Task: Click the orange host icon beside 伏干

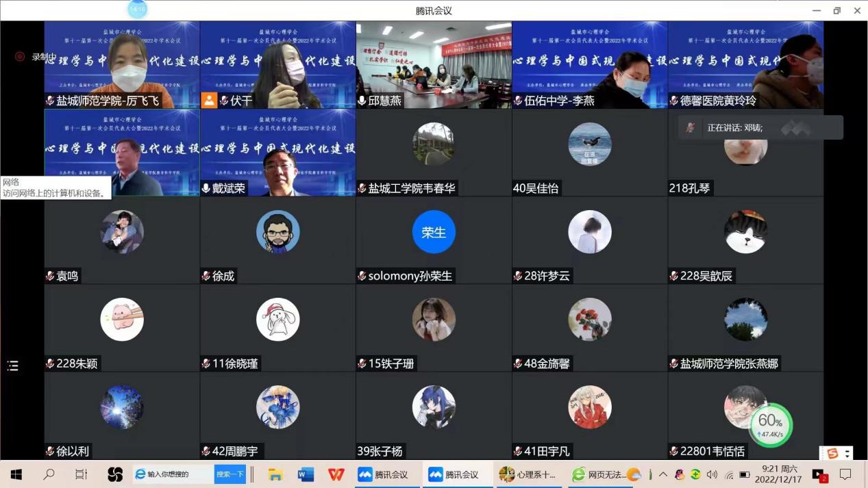Action: [209, 101]
